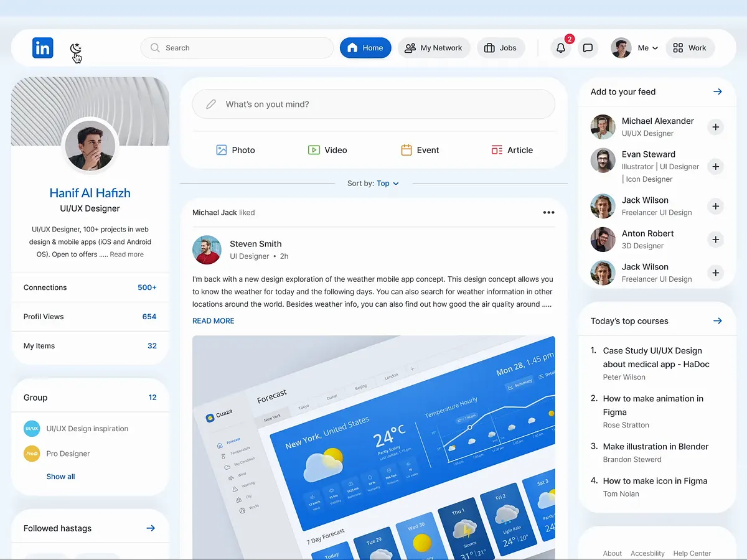Click READ MORE on the post
747x560 pixels.
point(214,321)
